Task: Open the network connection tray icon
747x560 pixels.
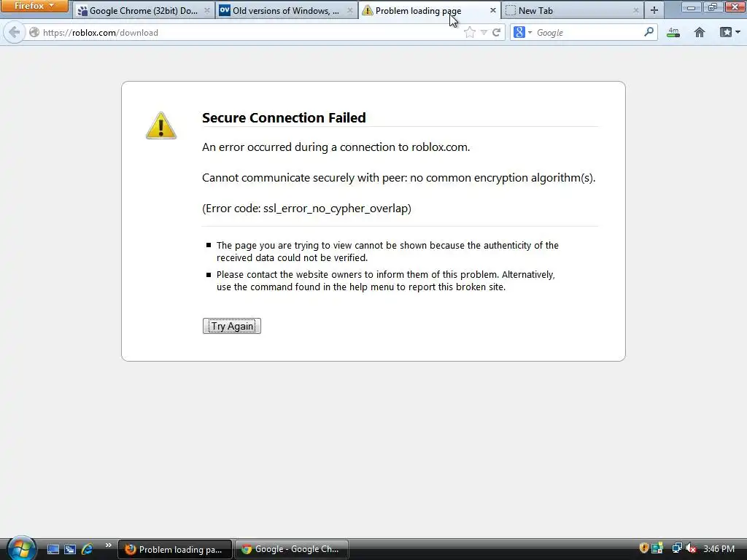Action: pos(676,548)
